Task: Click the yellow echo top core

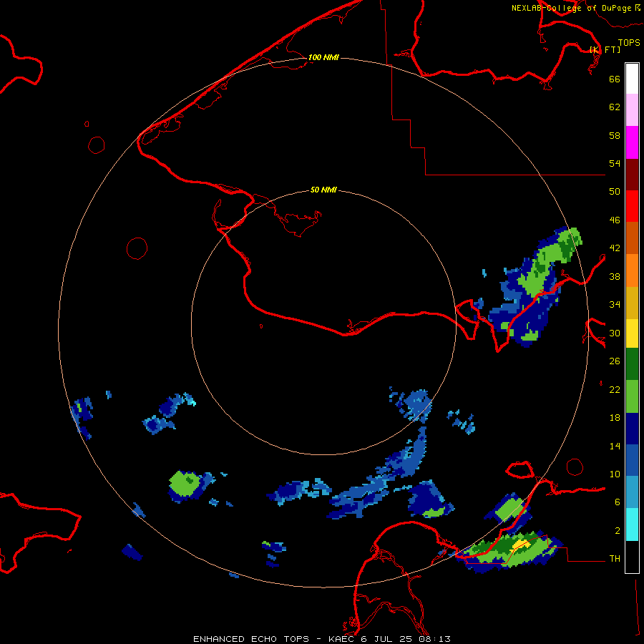Action: coord(521,545)
